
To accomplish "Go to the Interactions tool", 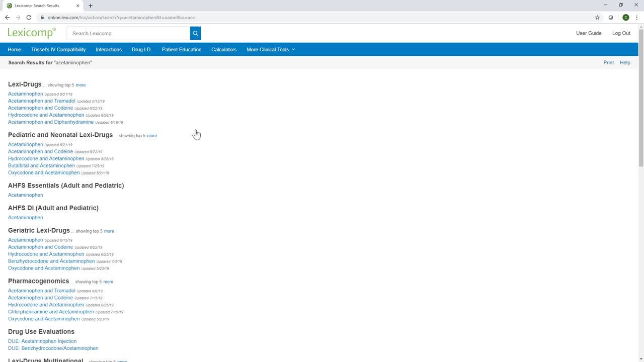I will pos(109,49).
